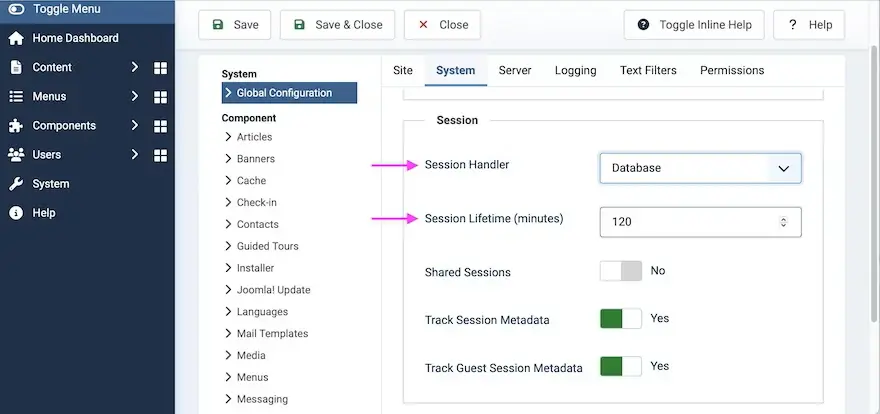Open Users dashboard grid icon

(x=160, y=155)
